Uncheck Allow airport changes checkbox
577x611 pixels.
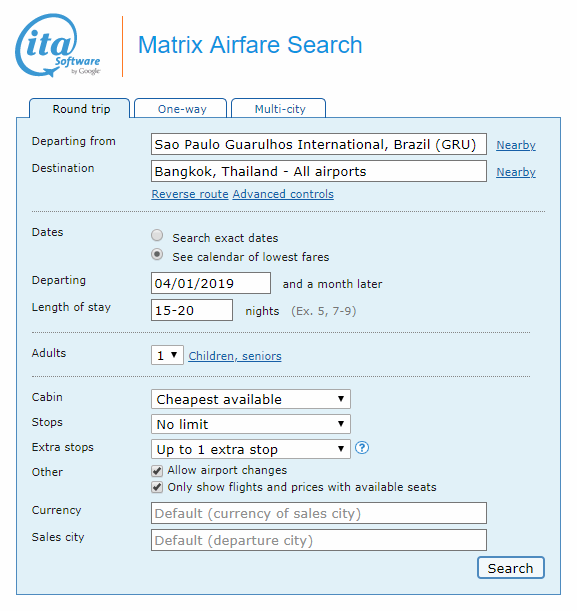157,471
